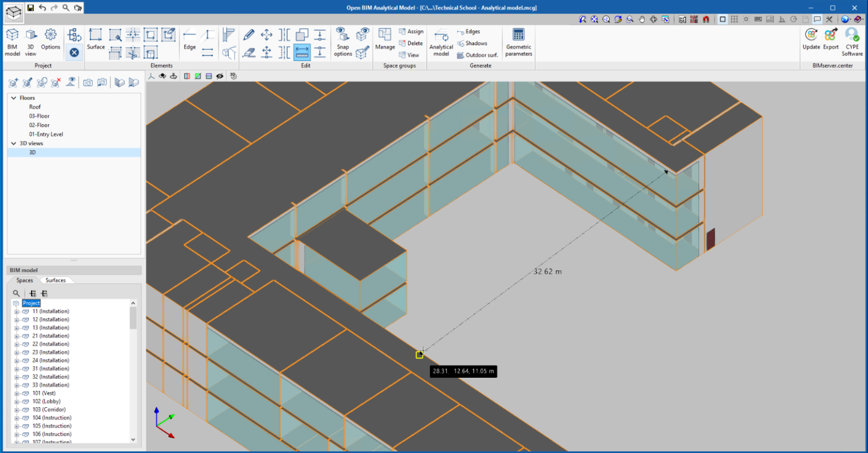Screen dimensions: 868x453
Task: Toggle the Edges display option
Action: (471, 31)
